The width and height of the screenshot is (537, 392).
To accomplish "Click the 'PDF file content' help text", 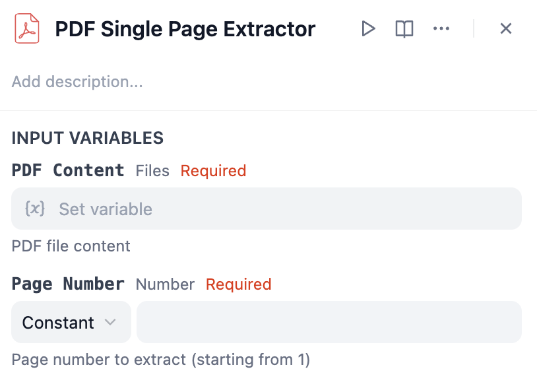I will coord(71,246).
